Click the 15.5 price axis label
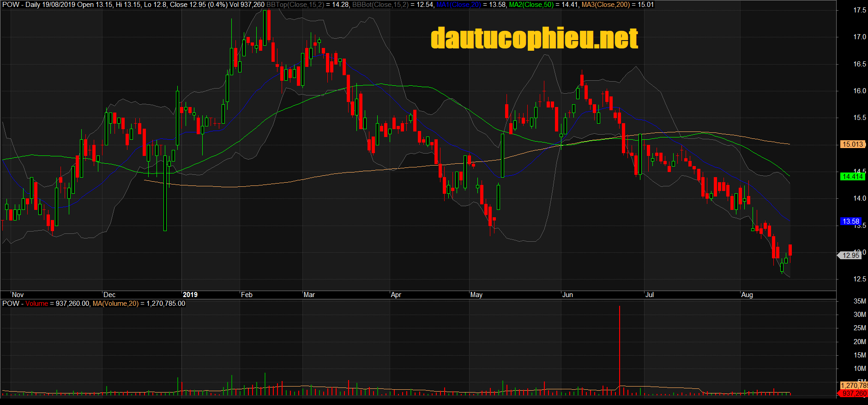868x405 pixels. [859, 118]
